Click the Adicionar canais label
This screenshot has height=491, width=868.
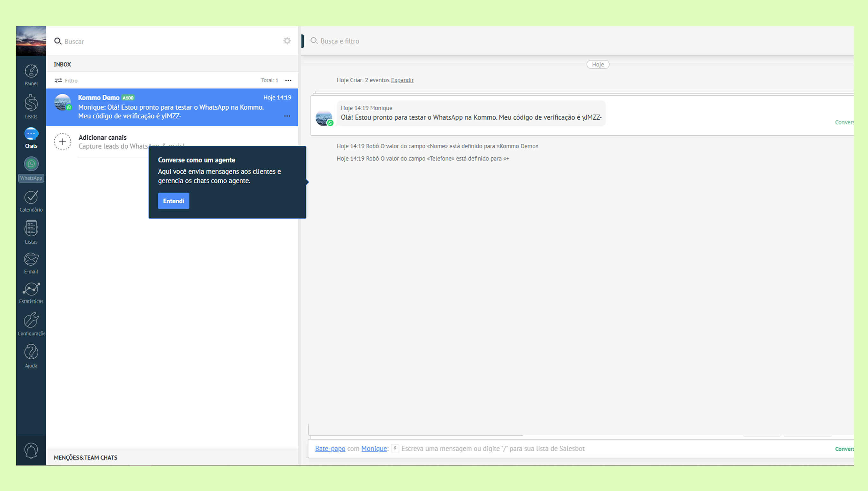[x=102, y=138]
